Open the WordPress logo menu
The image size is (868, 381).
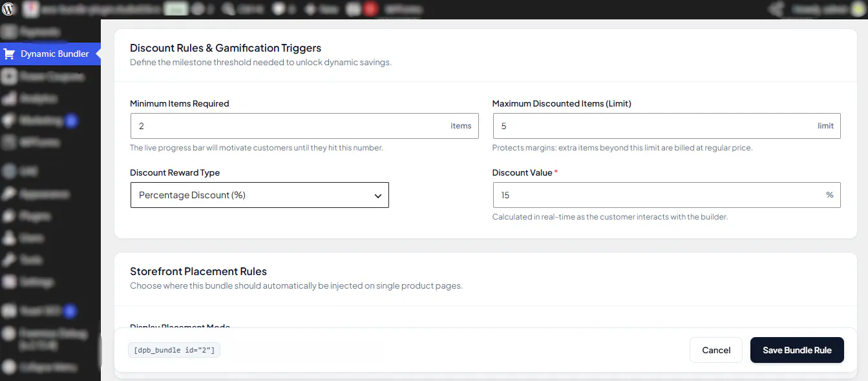tap(9, 9)
